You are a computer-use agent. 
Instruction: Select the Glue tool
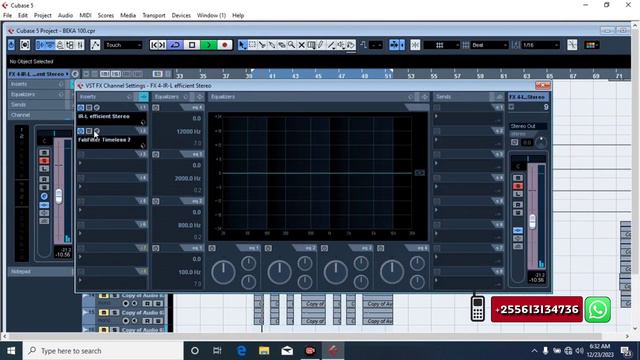tap(272, 45)
